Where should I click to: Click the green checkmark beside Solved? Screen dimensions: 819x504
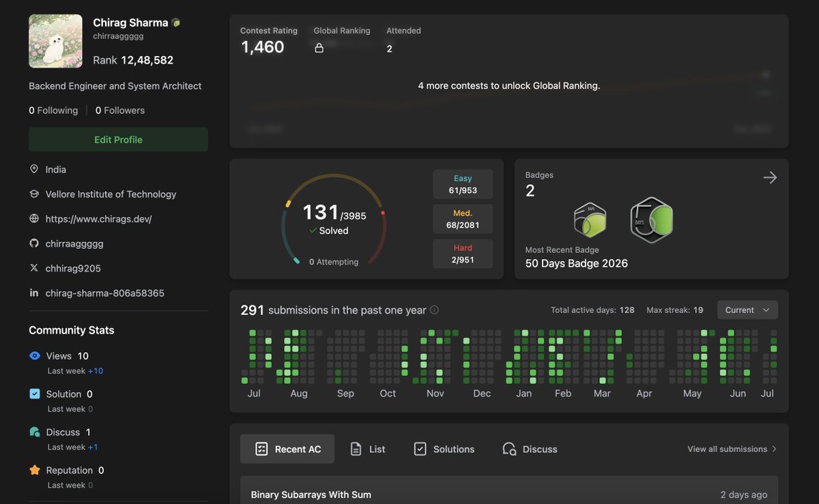tap(313, 231)
